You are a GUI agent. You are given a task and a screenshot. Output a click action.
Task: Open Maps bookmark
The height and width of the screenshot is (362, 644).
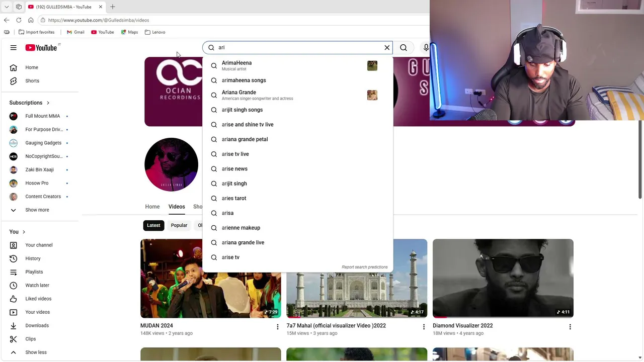[x=129, y=32]
